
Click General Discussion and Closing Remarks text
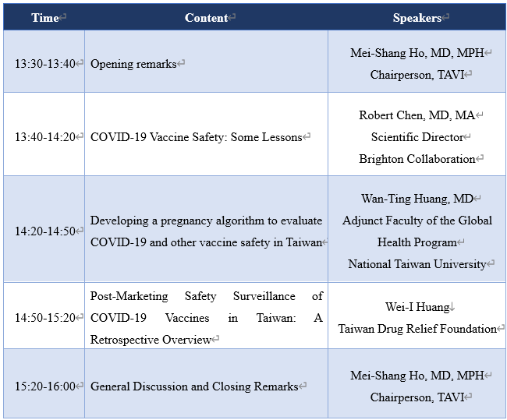[x=194, y=386]
